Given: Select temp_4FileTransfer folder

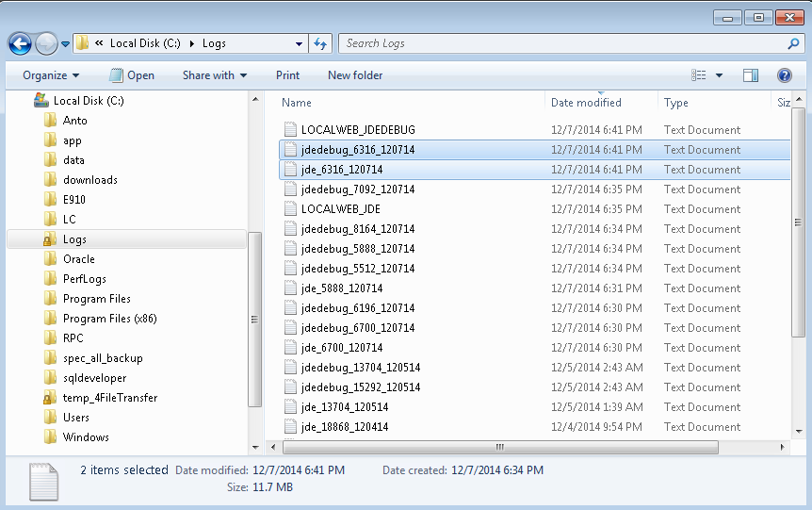Looking at the screenshot, I should pyautogui.click(x=110, y=398).
